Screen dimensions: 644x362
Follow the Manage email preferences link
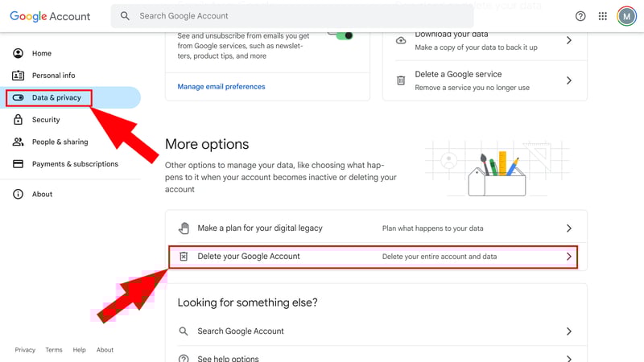[221, 87]
